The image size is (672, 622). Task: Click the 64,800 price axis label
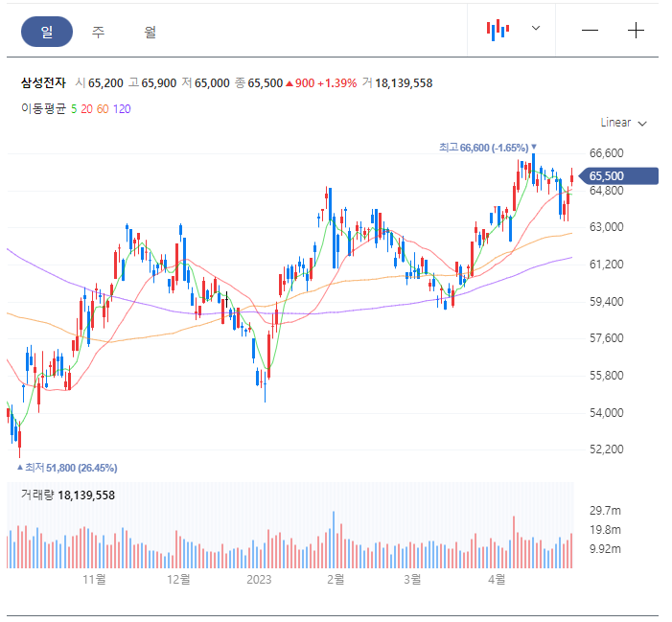(607, 191)
